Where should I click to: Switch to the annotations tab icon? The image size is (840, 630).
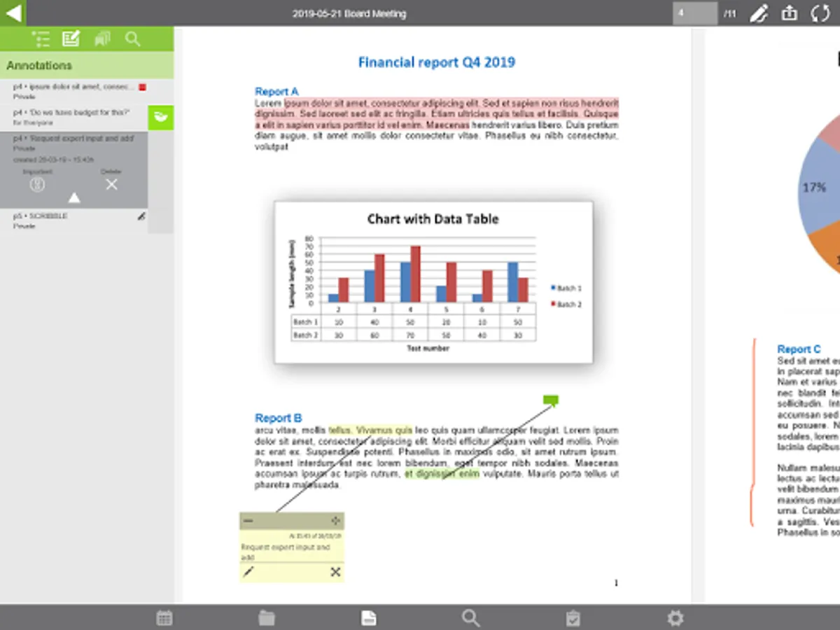pos(71,39)
